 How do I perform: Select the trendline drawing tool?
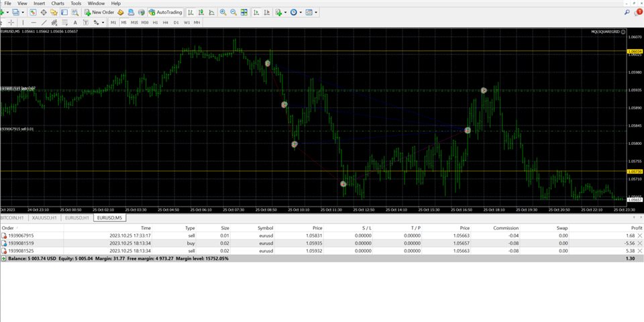(x=44, y=23)
